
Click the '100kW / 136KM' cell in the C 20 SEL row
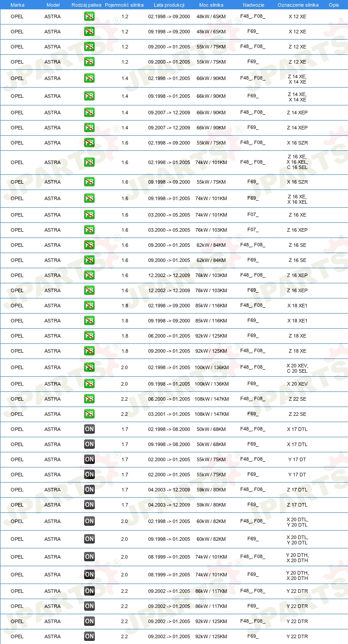coord(211,367)
